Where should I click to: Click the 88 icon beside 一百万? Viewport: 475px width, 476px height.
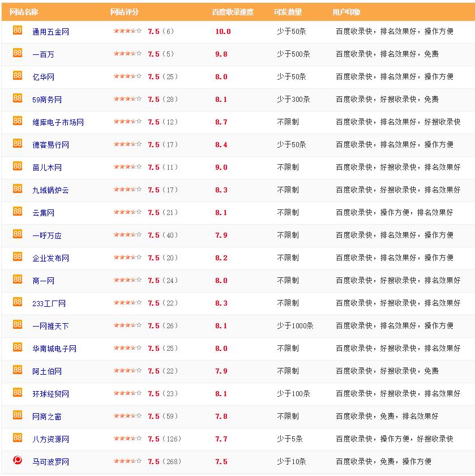click(x=18, y=53)
